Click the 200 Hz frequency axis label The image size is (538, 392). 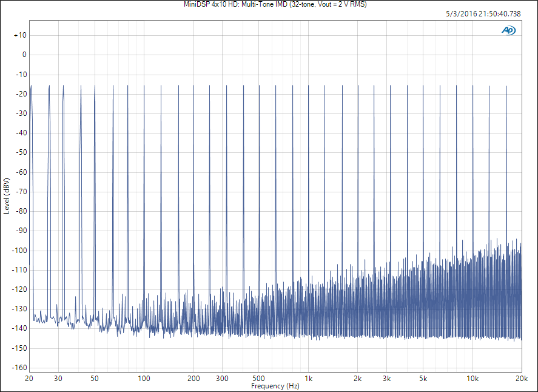193,378
